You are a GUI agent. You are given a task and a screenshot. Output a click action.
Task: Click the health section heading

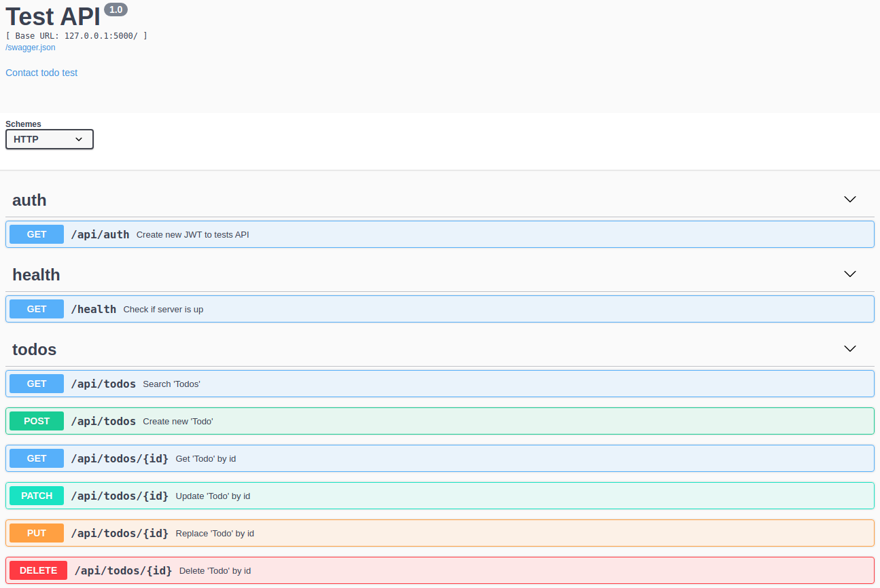point(36,275)
